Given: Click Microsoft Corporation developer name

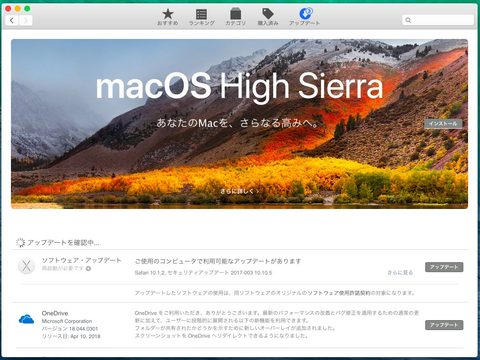Looking at the screenshot, I should [67, 321].
